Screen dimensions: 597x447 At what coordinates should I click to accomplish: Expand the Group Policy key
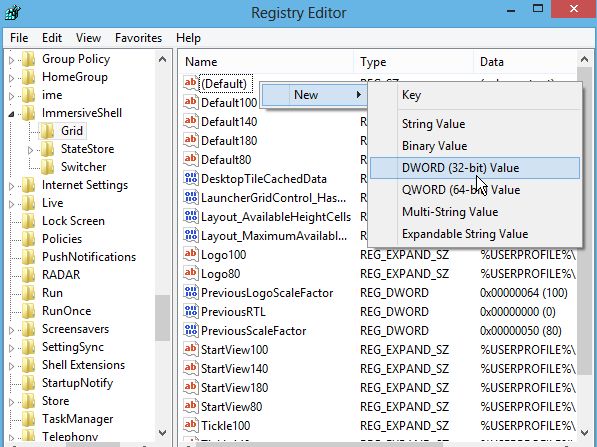11,60
